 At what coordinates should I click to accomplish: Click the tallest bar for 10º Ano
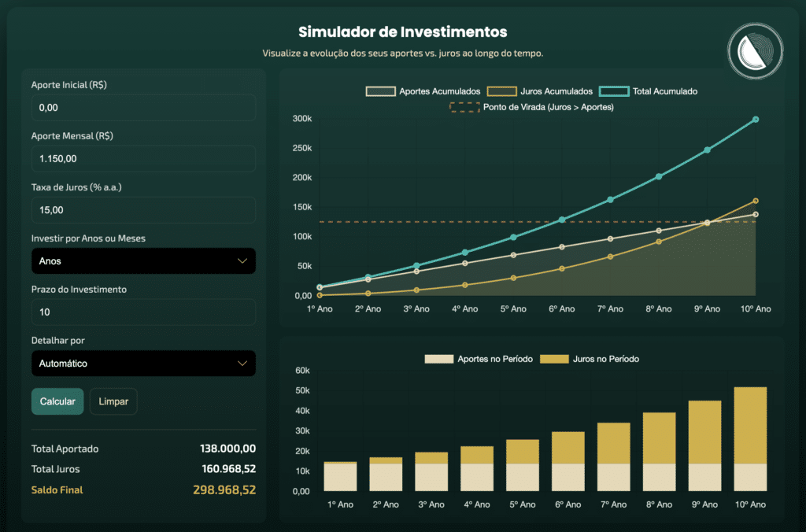[750, 438]
